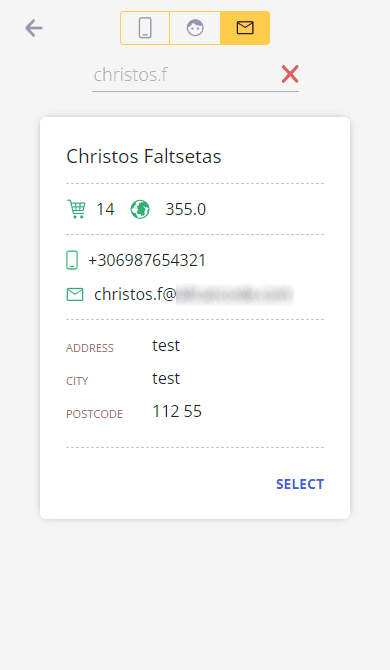Click the shopping cart orders icon
Viewport: 390px width, 670px height.
(x=76, y=209)
